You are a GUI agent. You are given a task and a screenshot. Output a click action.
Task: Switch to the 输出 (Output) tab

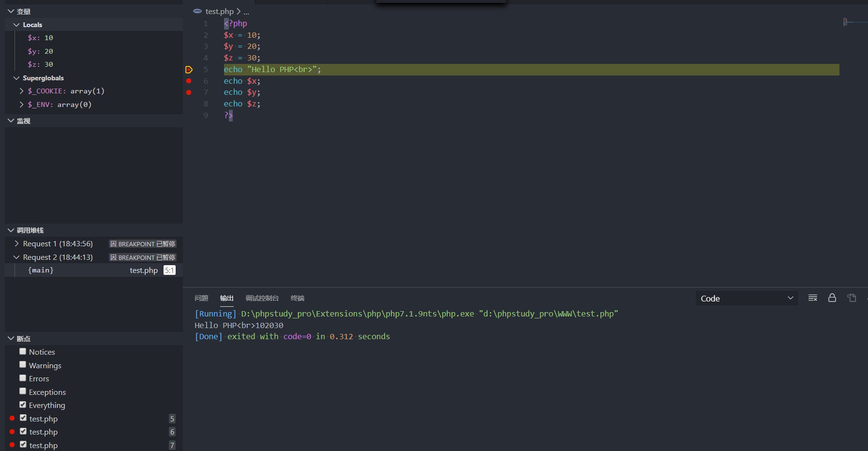click(226, 298)
